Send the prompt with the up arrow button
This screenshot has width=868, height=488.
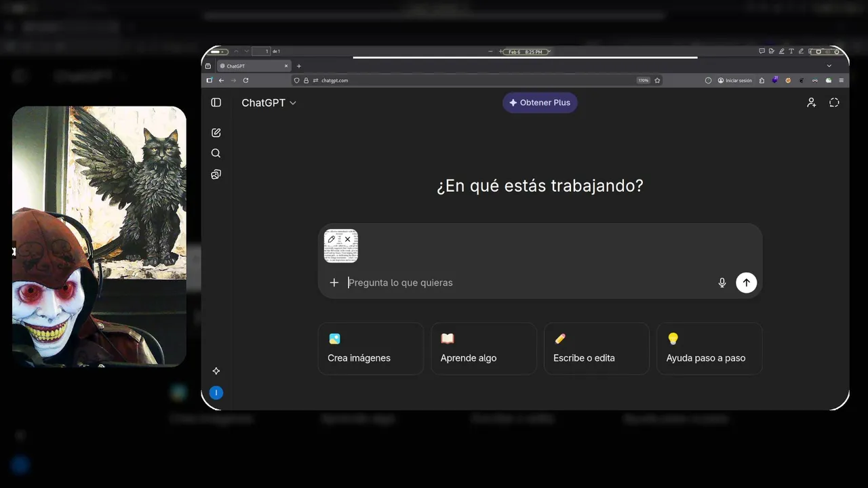click(746, 283)
